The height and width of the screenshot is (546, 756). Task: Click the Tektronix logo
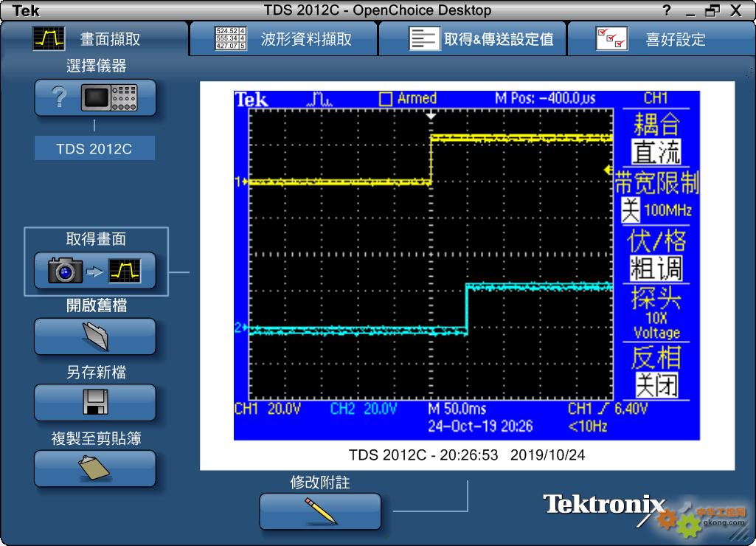point(604,505)
